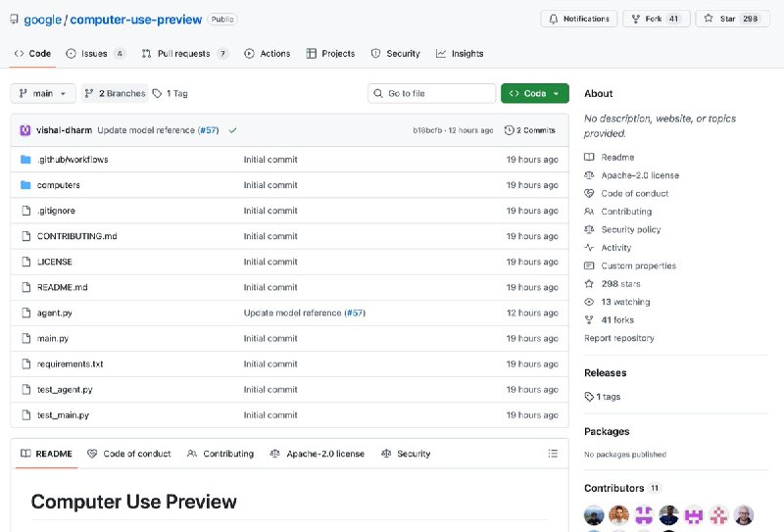Image resolution: width=784 pixels, height=532 pixels.
Task: Select the README tab in file viewer
Action: click(x=46, y=454)
